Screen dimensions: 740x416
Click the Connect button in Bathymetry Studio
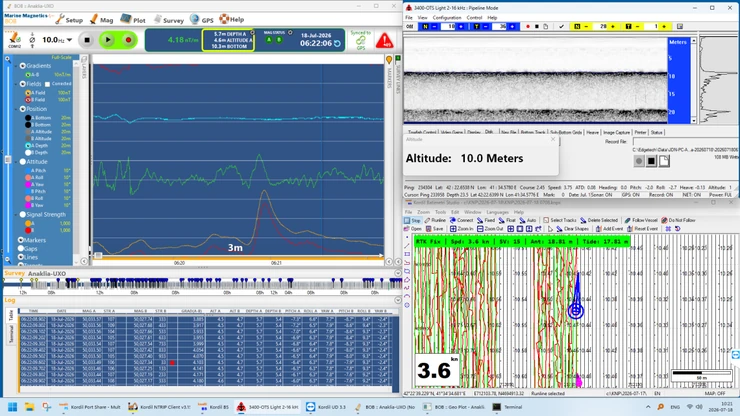pos(461,221)
